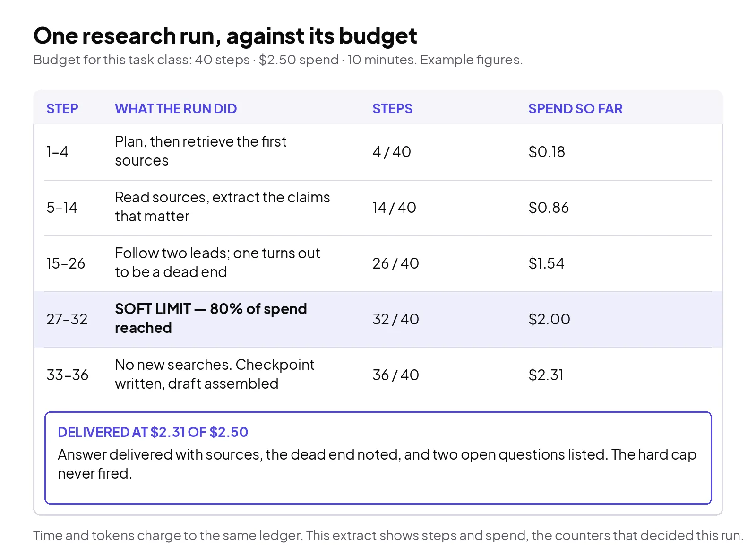The image size is (756, 558).
Task: Click the "STEPS" column header
Action: (392, 109)
